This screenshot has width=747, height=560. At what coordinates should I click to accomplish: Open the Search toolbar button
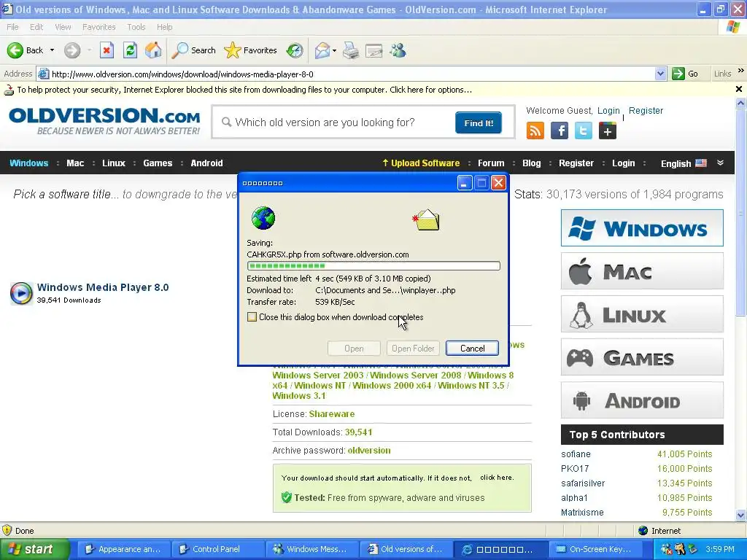193,50
